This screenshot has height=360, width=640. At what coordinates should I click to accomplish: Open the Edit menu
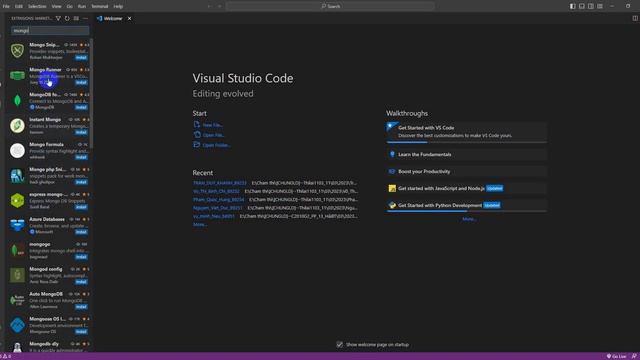click(x=19, y=6)
